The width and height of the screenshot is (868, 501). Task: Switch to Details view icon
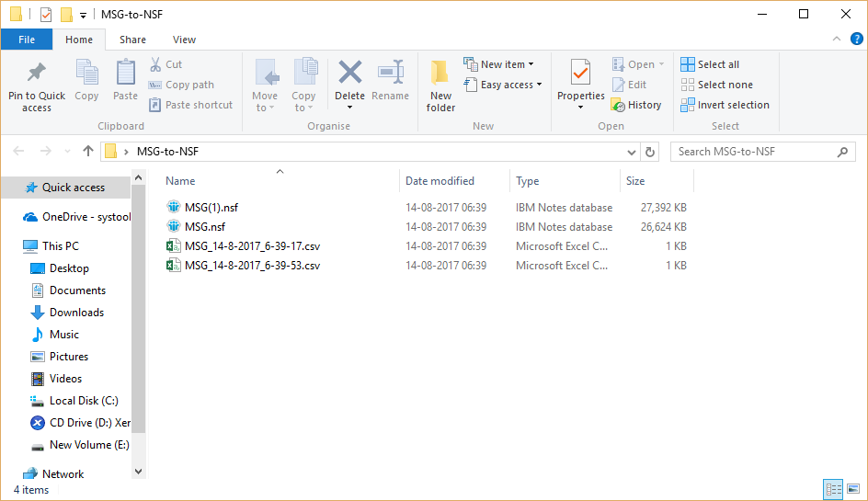coord(833,489)
